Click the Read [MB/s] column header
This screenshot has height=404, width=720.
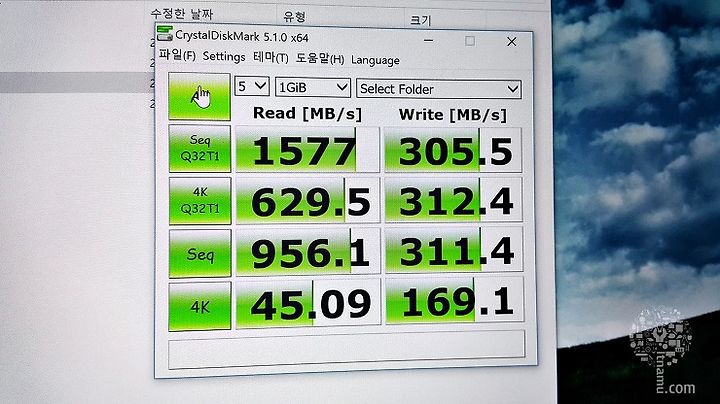tap(307, 113)
